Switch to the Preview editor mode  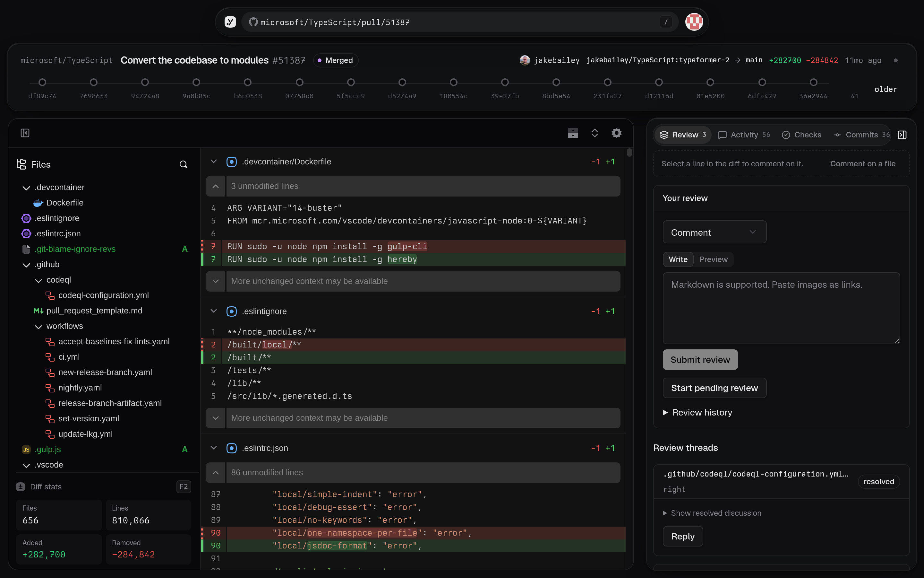click(x=713, y=259)
